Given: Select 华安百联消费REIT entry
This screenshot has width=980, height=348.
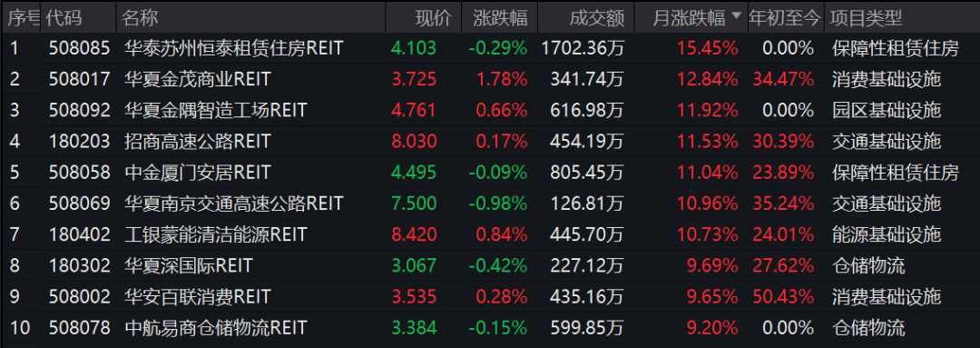Looking at the screenshot, I should tap(490, 296).
